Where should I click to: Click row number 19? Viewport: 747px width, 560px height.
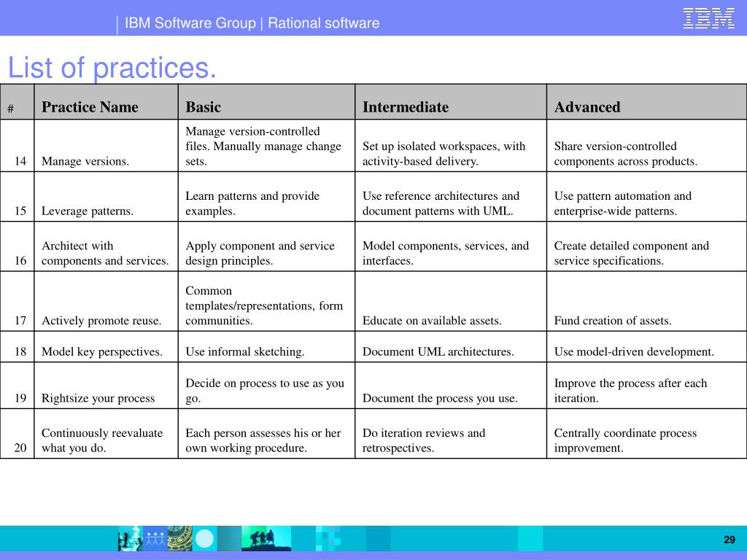(20, 398)
